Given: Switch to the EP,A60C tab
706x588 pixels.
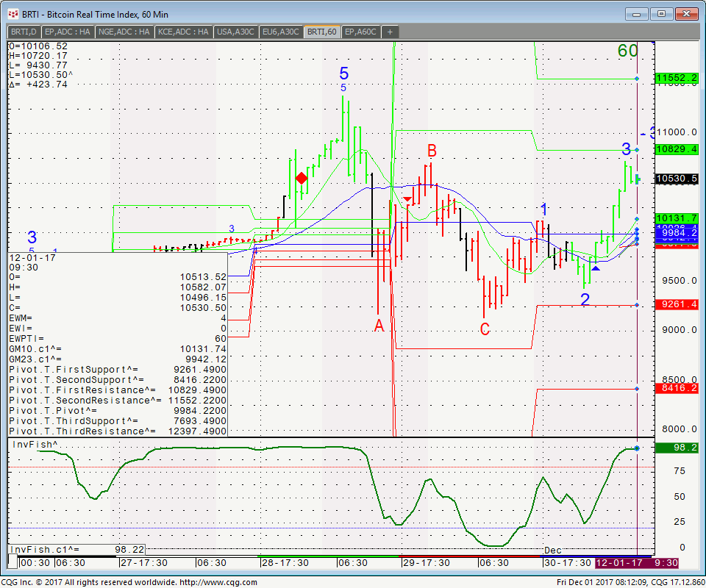Looking at the screenshot, I should point(360,32).
